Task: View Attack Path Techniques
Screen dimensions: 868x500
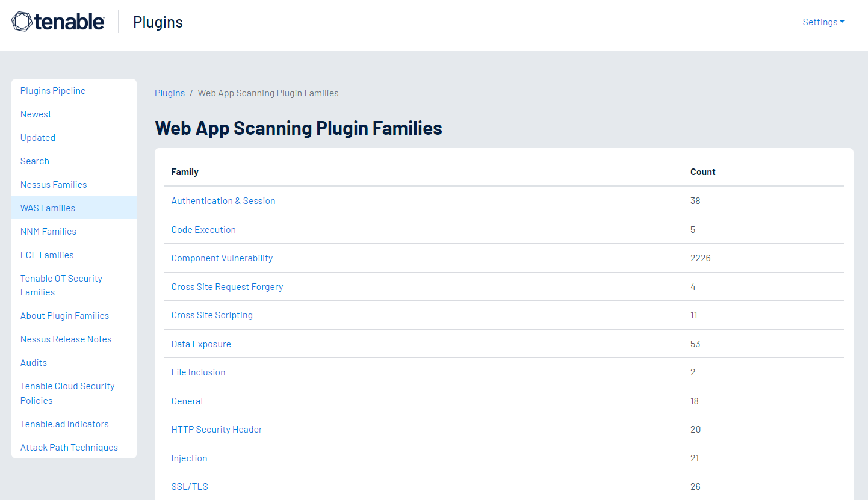Action: 69,447
